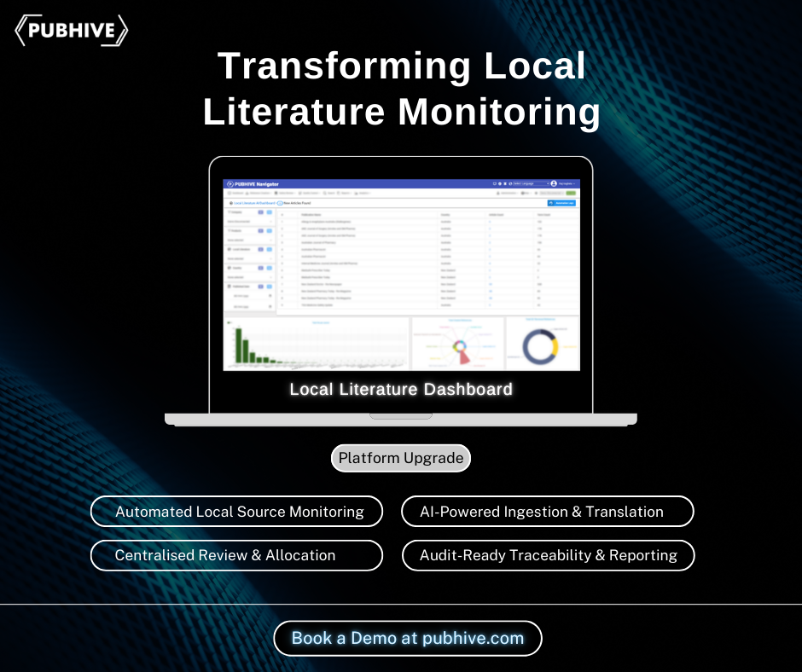Expand the Select Language dropdown
Viewport: 802px width, 672px height.
[x=528, y=183]
